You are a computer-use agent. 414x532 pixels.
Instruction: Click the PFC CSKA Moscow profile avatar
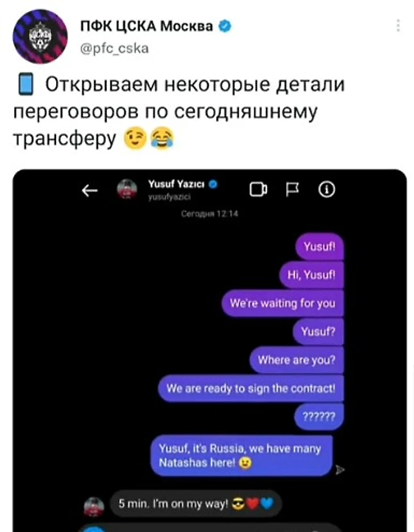(40, 36)
